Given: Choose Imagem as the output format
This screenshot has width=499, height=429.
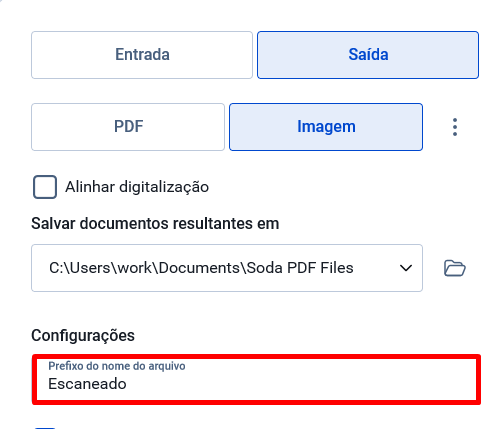Looking at the screenshot, I should [326, 127].
